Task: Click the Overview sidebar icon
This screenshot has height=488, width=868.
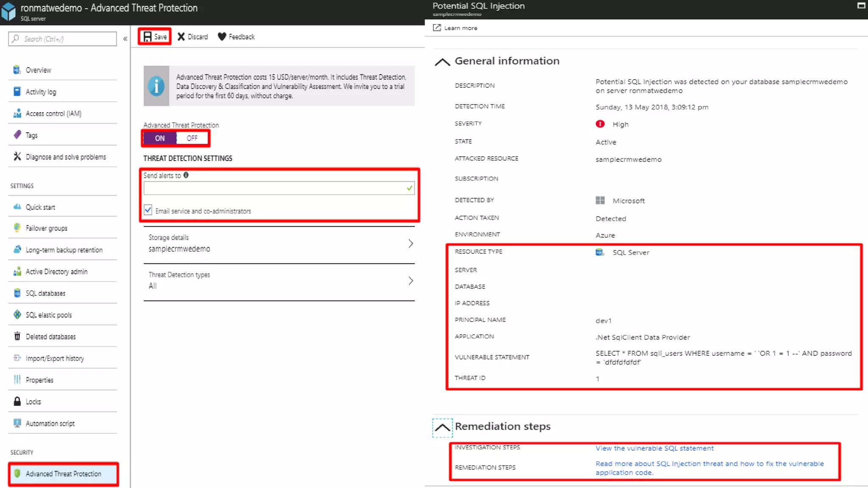Action: (17, 70)
